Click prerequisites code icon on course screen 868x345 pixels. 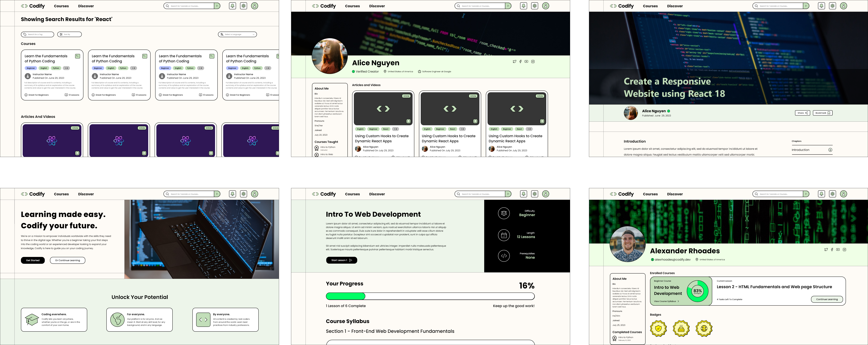504,256
